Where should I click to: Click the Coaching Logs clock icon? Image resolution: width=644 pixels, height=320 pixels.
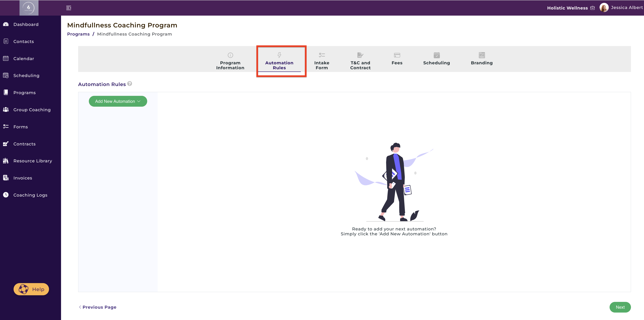pyautogui.click(x=6, y=195)
